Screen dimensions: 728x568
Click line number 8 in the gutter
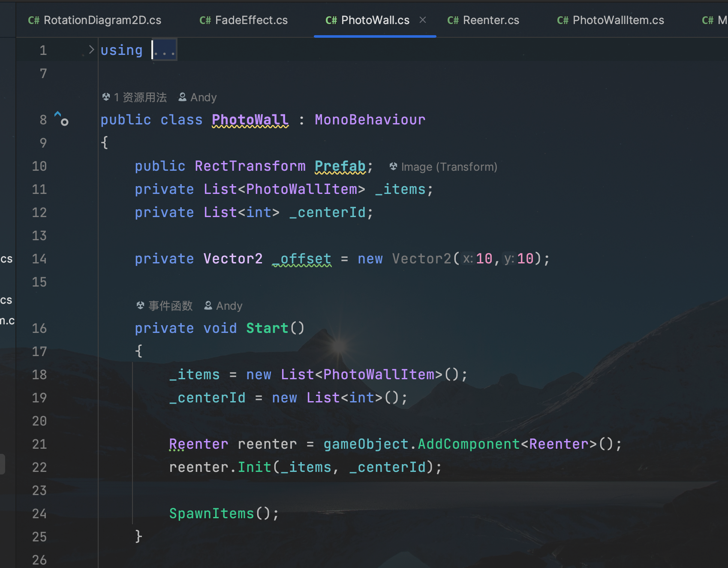[x=43, y=120]
